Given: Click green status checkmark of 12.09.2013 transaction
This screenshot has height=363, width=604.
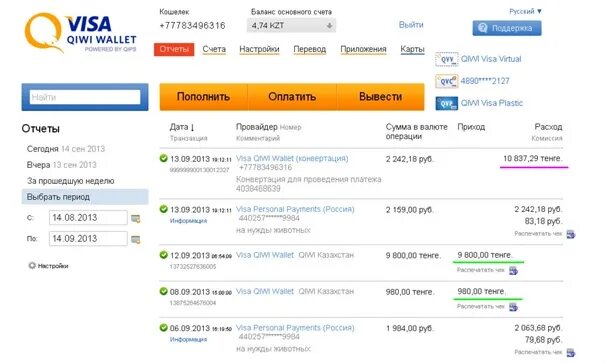Looking at the screenshot, I should pyautogui.click(x=164, y=255).
